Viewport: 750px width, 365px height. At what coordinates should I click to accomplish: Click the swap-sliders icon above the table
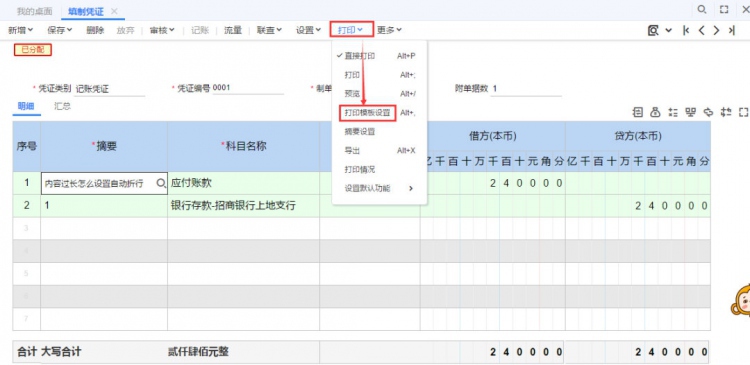[x=726, y=112]
